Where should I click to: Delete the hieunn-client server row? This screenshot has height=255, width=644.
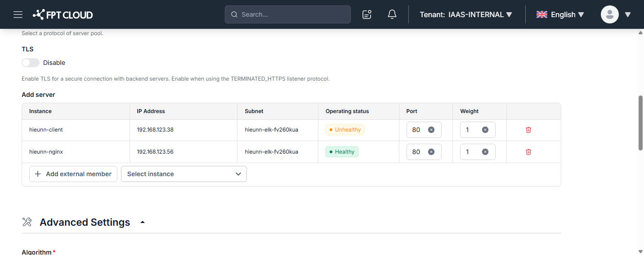(x=528, y=130)
